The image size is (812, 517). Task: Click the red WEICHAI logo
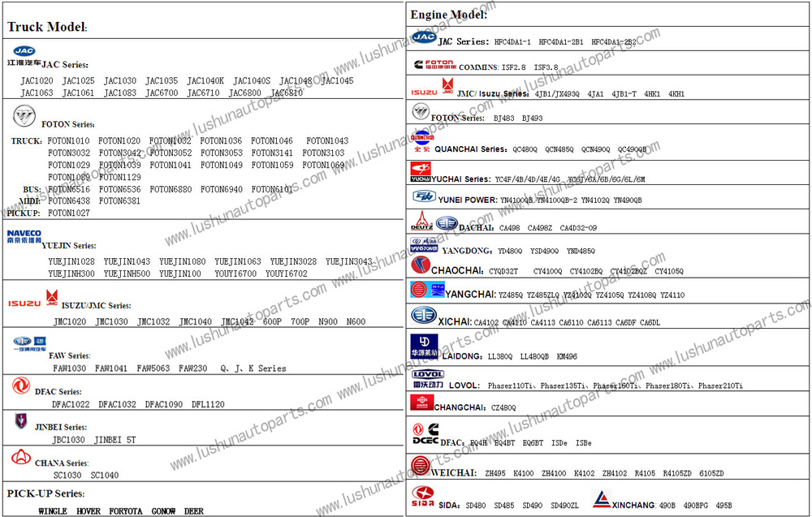421,465
